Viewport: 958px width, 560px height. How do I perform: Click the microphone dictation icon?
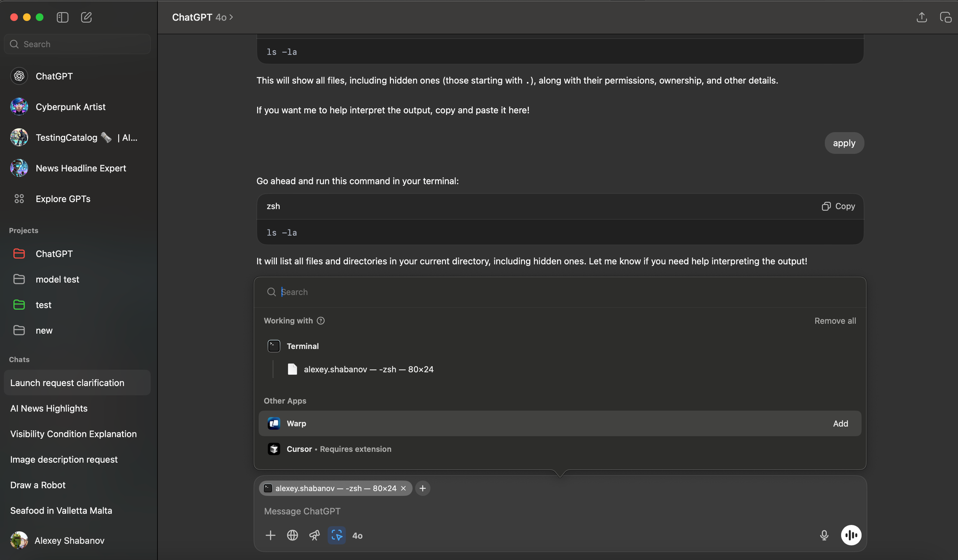824,536
